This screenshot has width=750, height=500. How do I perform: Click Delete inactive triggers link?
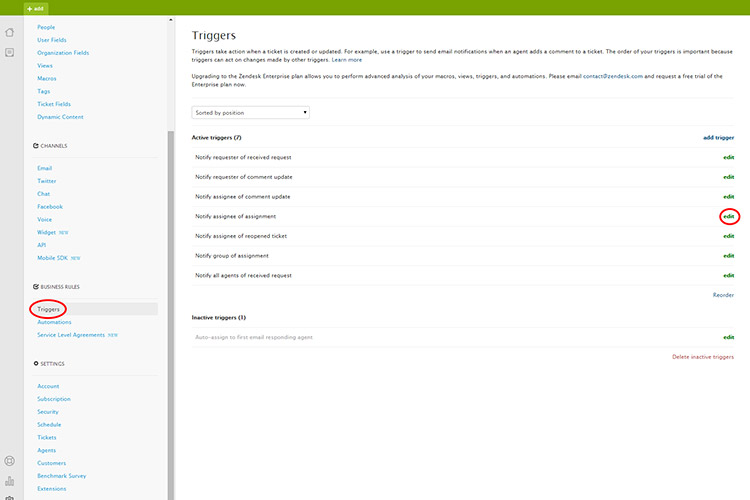(x=703, y=357)
